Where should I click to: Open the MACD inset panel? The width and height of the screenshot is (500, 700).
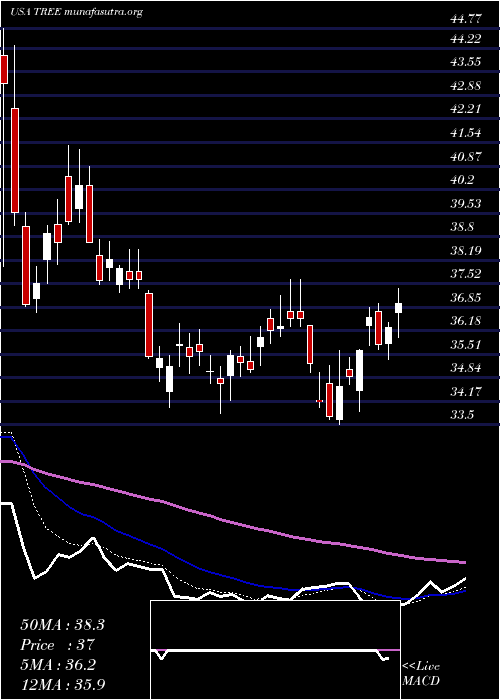pyautogui.click(x=275, y=650)
